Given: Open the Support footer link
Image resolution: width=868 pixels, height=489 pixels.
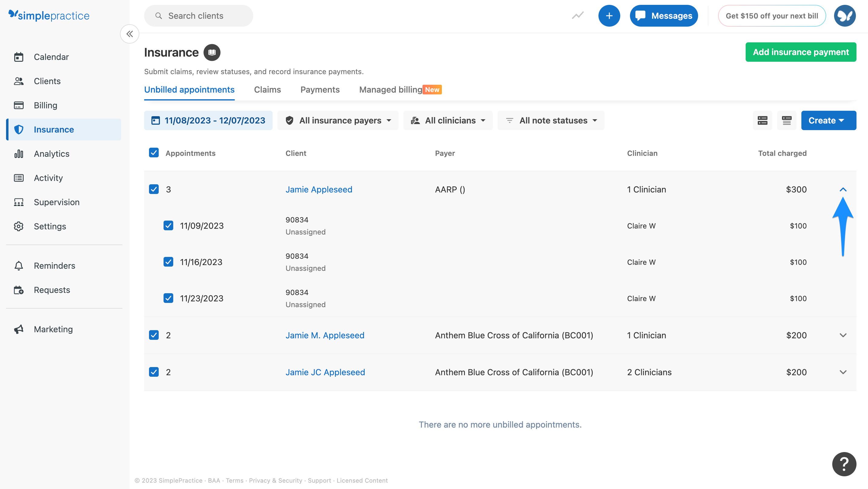Looking at the screenshot, I should coord(320,481).
